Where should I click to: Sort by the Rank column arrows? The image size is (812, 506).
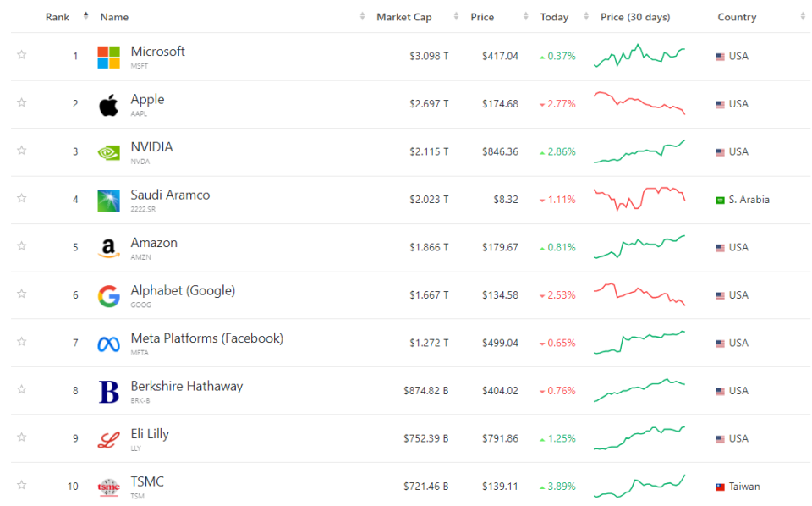tap(86, 16)
